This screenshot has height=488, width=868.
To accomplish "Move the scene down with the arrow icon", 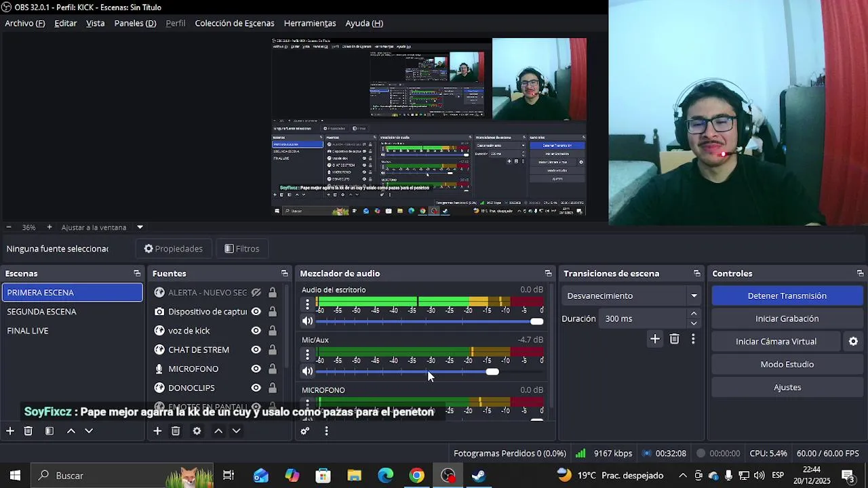I will [x=89, y=431].
